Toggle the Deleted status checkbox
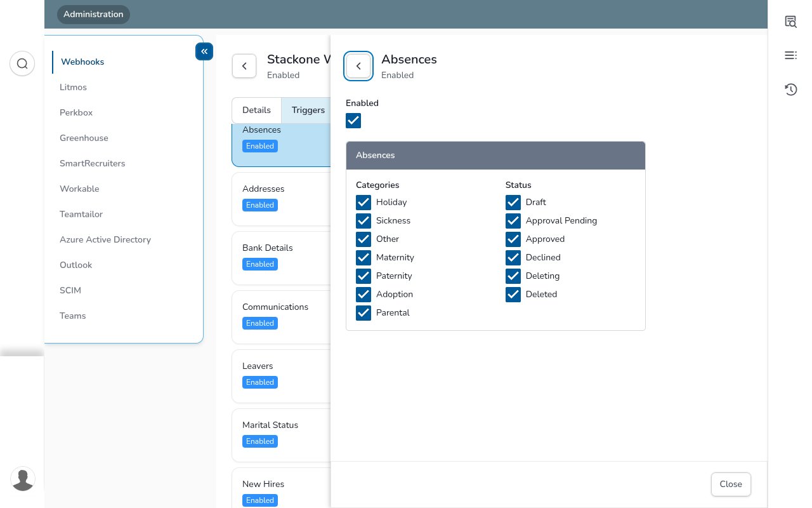This screenshot has height=508, width=812. coord(513,294)
